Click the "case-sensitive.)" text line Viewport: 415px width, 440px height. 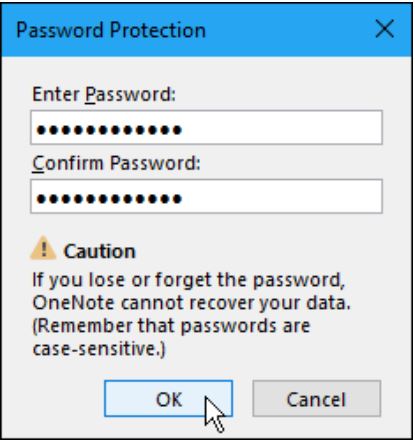(x=99, y=349)
